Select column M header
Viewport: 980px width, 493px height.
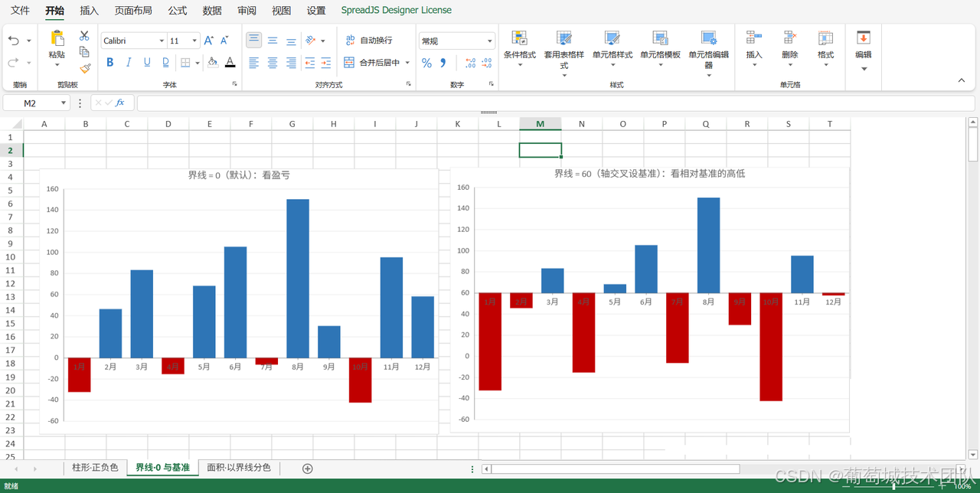point(541,124)
